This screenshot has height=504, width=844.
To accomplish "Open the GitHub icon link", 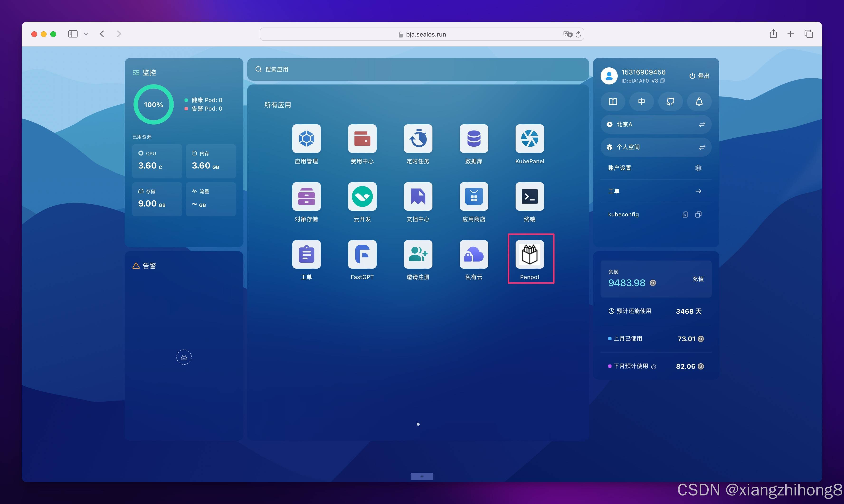I will (670, 102).
